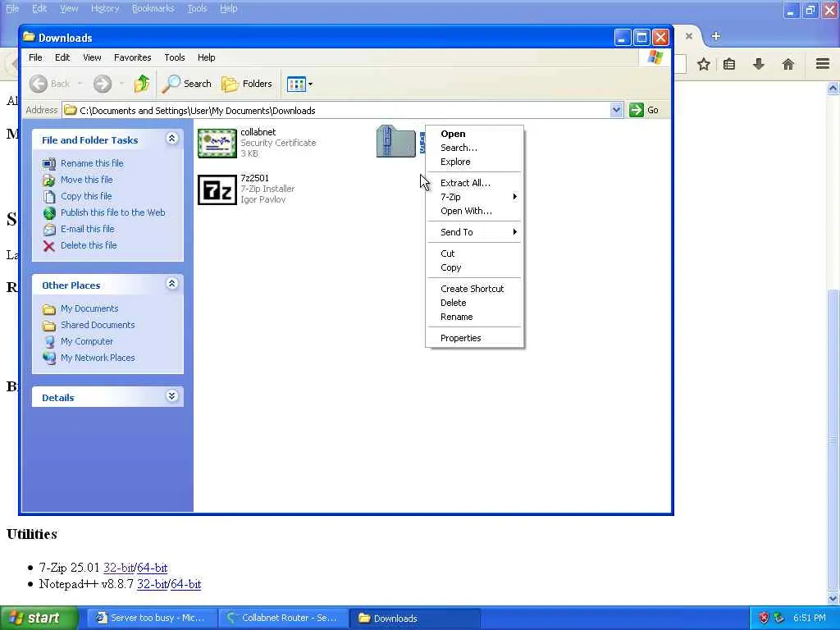Click Move this file task

tap(87, 180)
